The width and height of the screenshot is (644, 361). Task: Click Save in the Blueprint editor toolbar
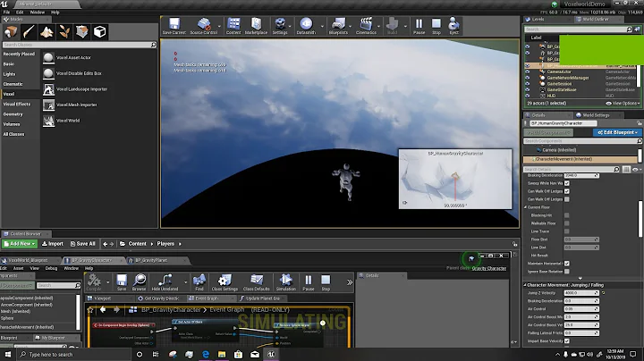[122, 282]
